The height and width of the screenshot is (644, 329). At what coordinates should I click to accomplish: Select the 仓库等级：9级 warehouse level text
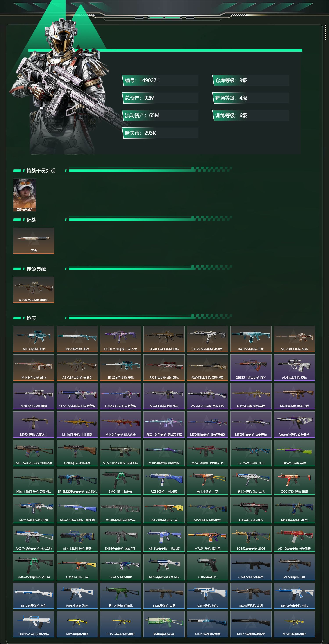[x=231, y=80]
